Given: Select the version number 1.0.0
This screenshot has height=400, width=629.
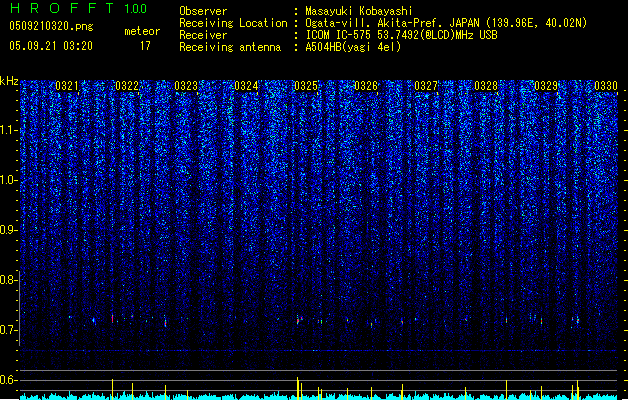Looking at the screenshot, I should tap(136, 8).
